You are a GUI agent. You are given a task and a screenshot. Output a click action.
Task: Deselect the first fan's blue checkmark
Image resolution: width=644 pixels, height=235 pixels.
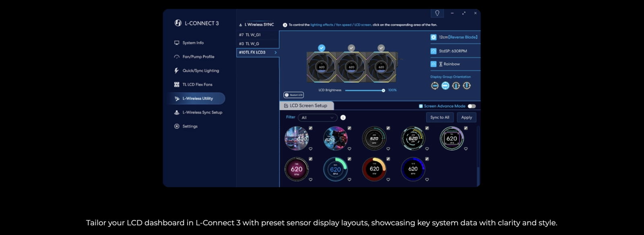click(x=322, y=48)
